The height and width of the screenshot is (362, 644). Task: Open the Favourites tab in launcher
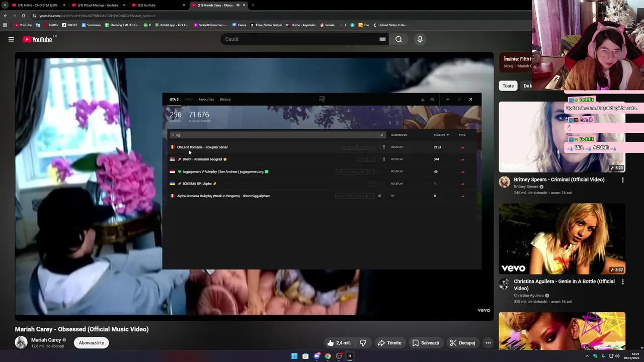pyautogui.click(x=206, y=100)
